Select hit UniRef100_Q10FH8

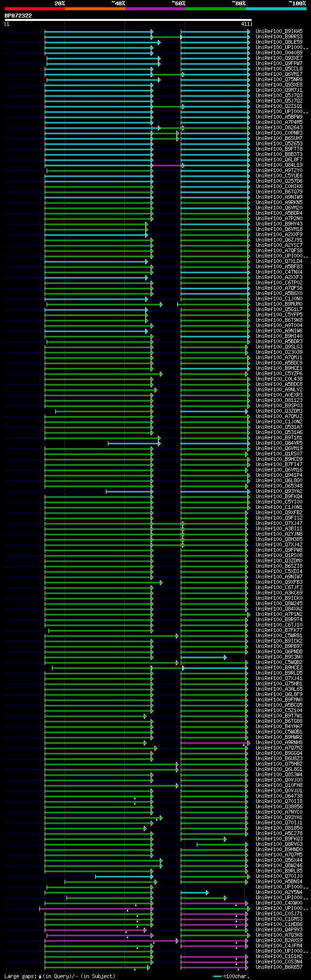tap(279, 785)
